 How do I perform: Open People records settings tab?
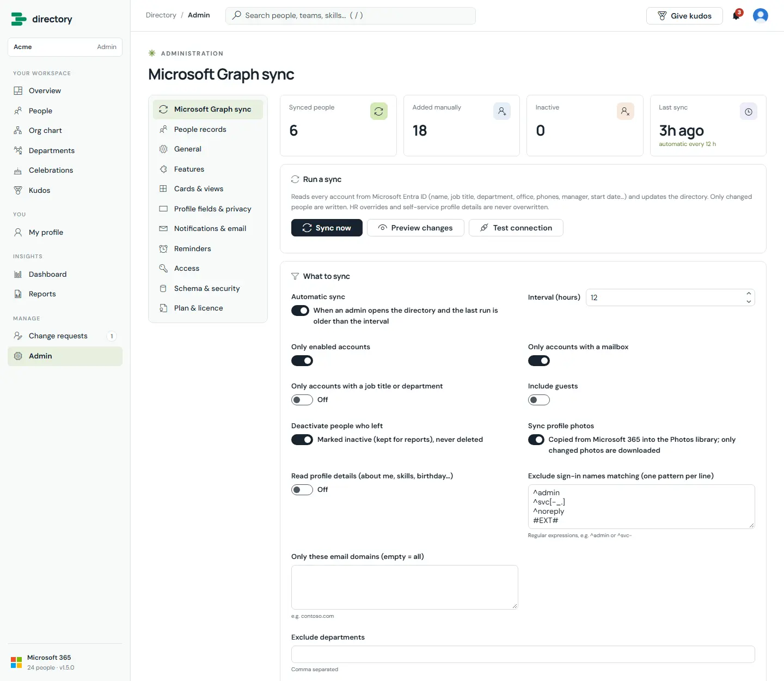click(208, 129)
